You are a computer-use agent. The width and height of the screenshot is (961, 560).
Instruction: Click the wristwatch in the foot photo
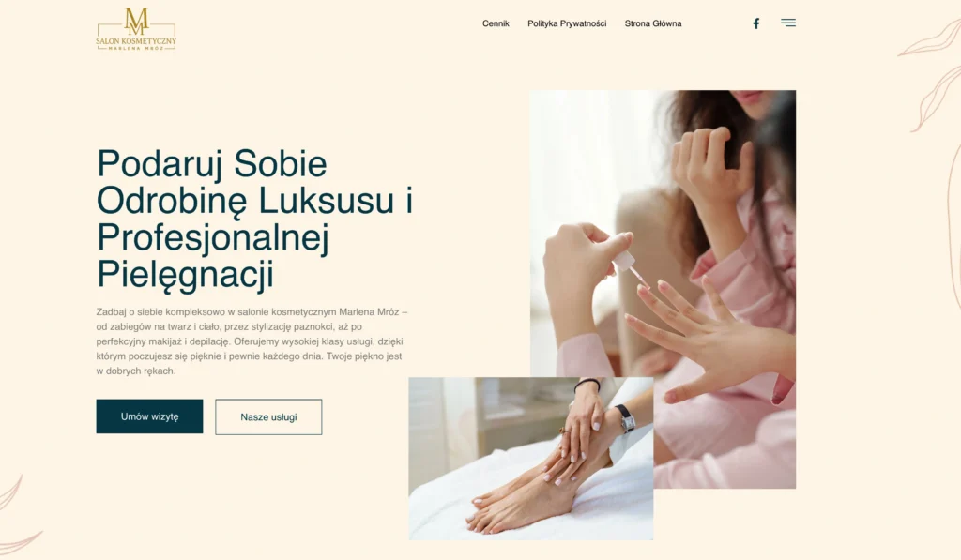pyautogui.click(x=625, y=419)
